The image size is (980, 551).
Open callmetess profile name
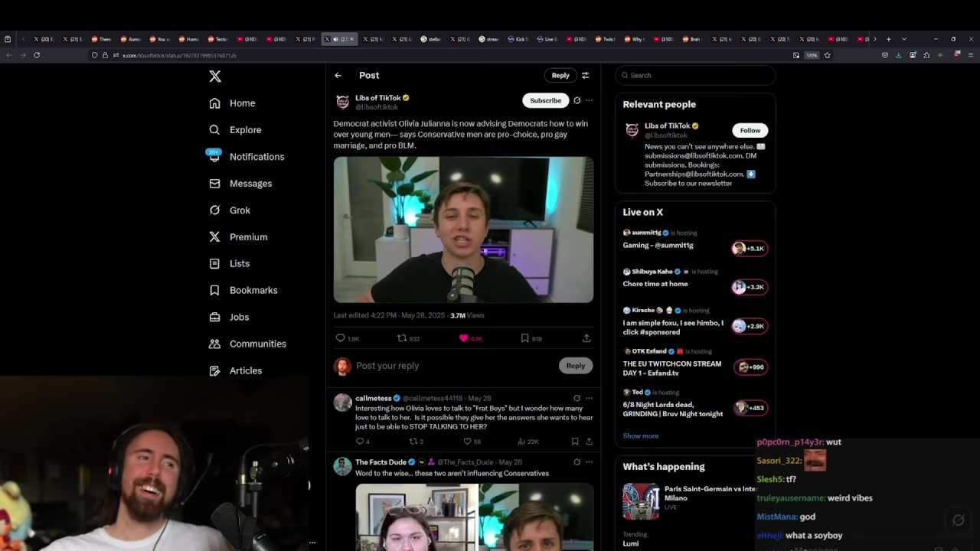pos(374,398)
